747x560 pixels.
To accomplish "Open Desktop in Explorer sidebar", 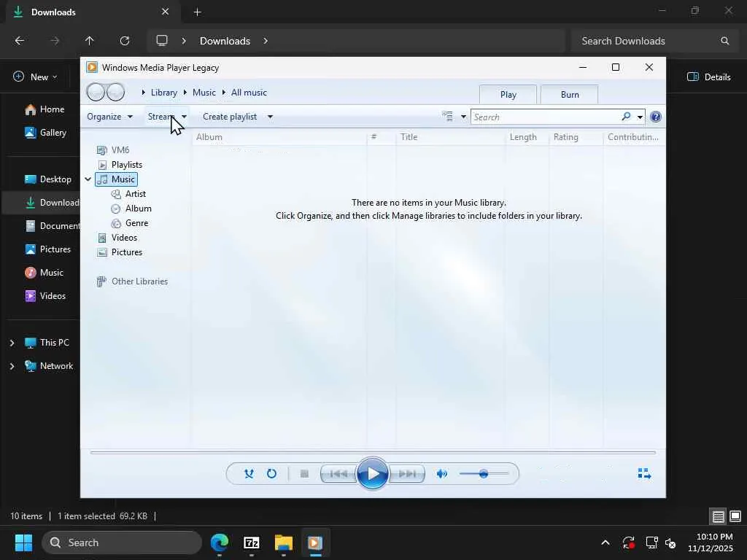I will click(48, 179).
